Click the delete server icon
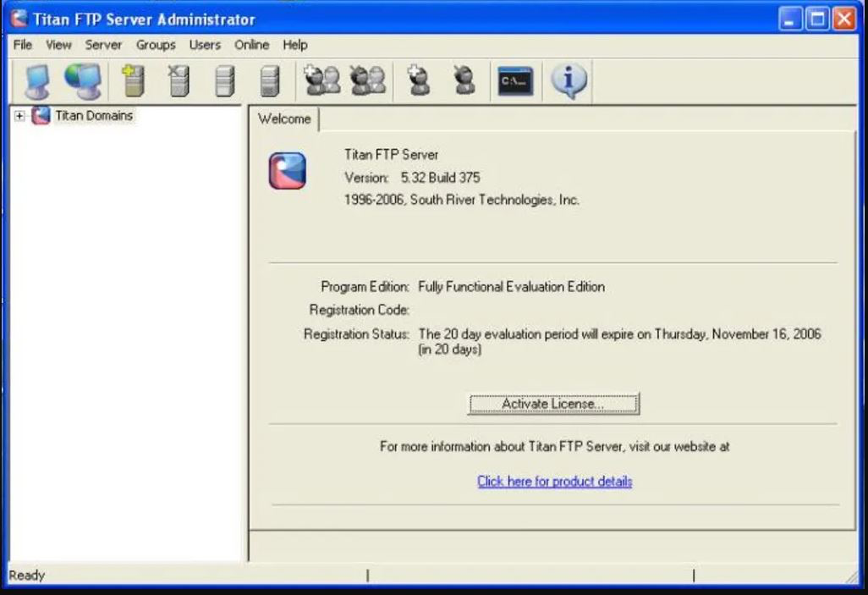This screenshot has height=595, width=868. [179, 81]
